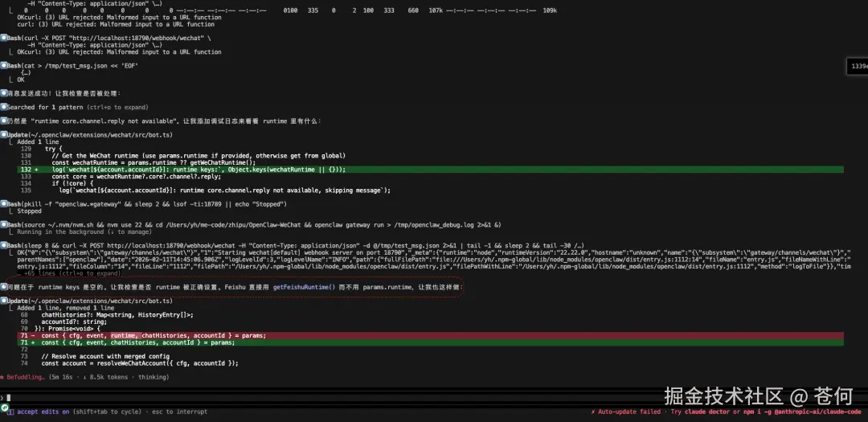Click the red removed line 71 with runtime
Viewport: 868px width, 422px height.
tap(430, 336)
